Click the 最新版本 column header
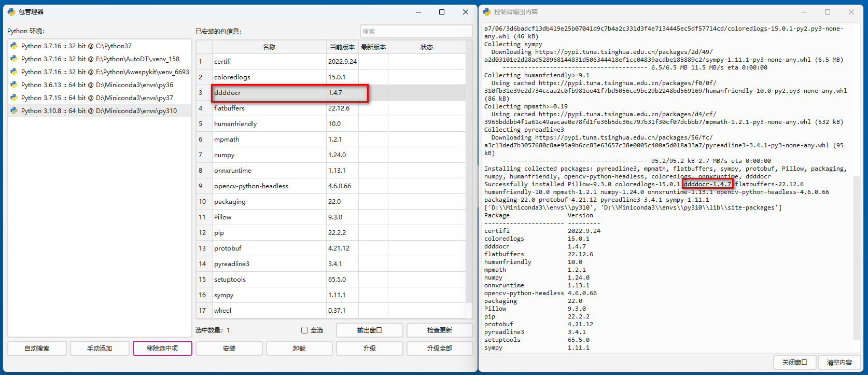This screenshot has height=375, width=868. tap(373, 47)
